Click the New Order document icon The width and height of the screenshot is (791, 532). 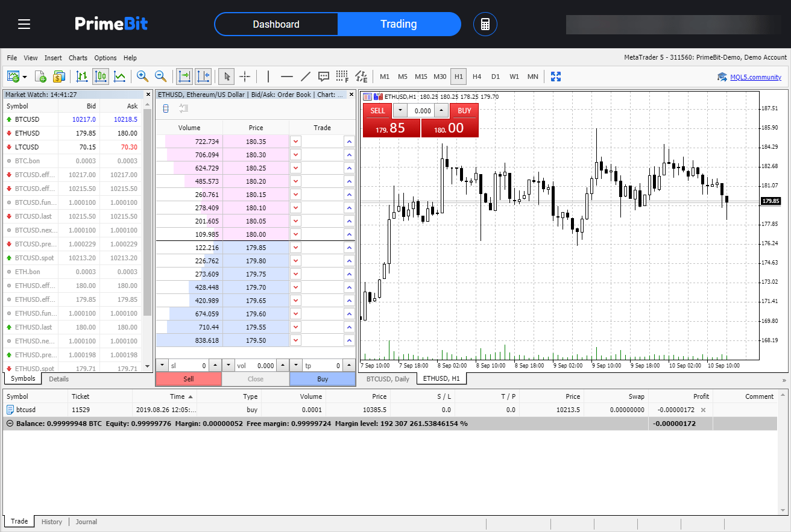(x=40, y=77)
